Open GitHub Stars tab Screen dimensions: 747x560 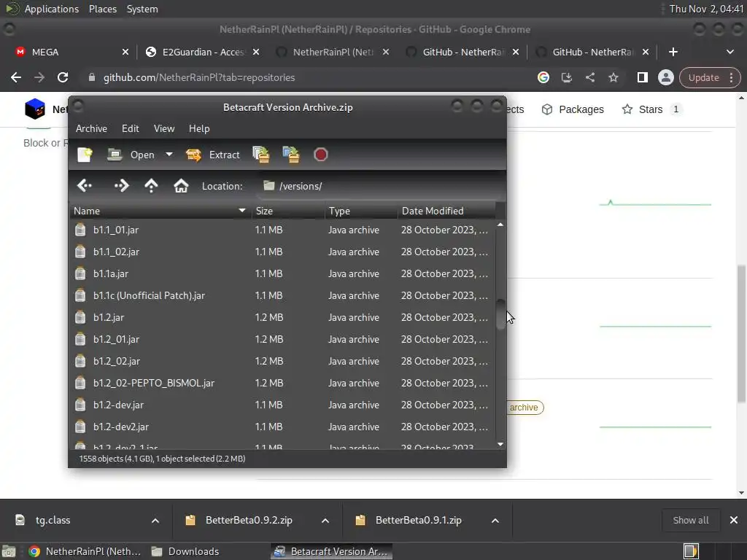coord(651,109)
